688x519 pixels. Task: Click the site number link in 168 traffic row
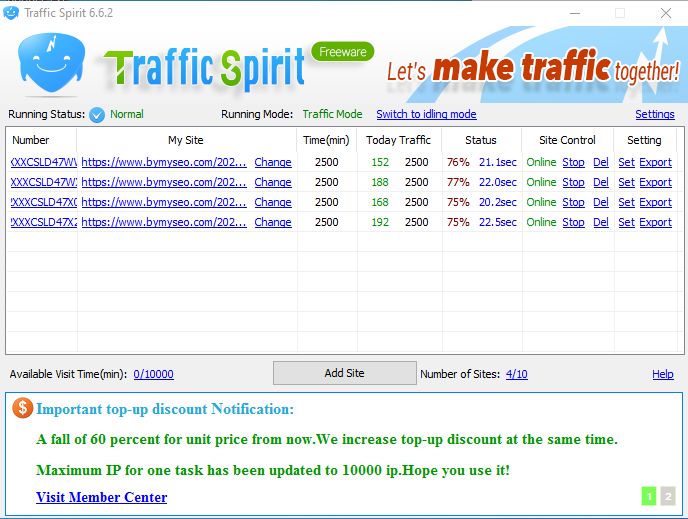(x=43, y=202)
